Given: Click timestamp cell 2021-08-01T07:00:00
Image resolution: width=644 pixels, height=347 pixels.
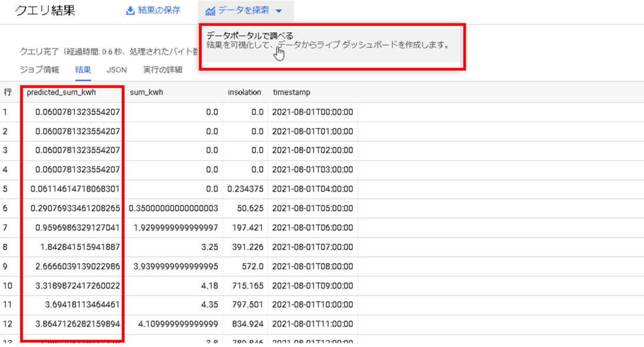Looking at the screenshot, I should 312,247.
